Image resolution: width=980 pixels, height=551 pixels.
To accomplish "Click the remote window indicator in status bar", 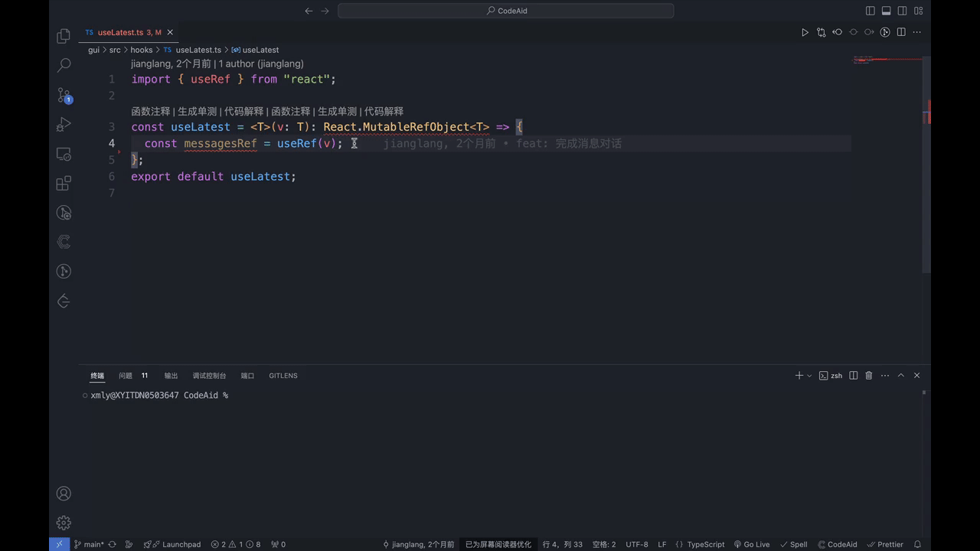I will [59, 544].
